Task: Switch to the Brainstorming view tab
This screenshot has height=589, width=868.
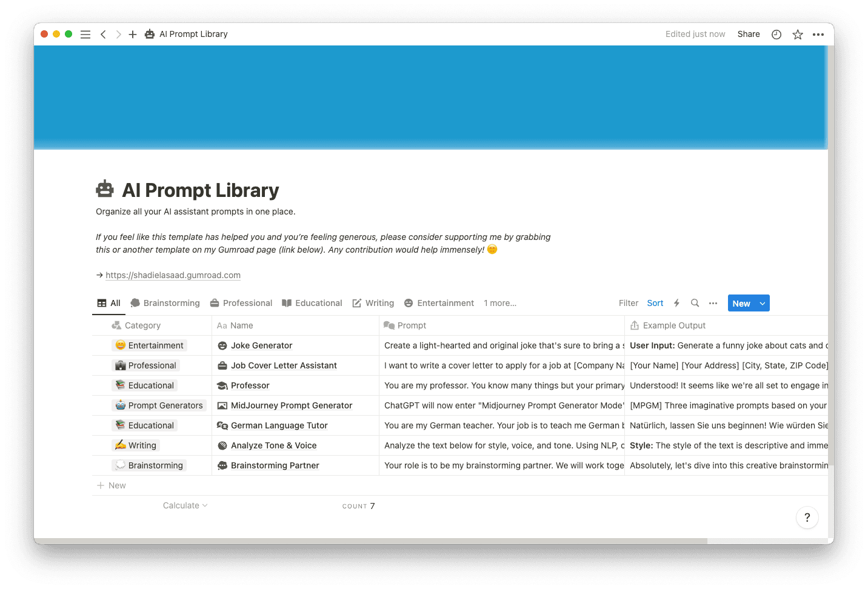Action: click(165, 303)
